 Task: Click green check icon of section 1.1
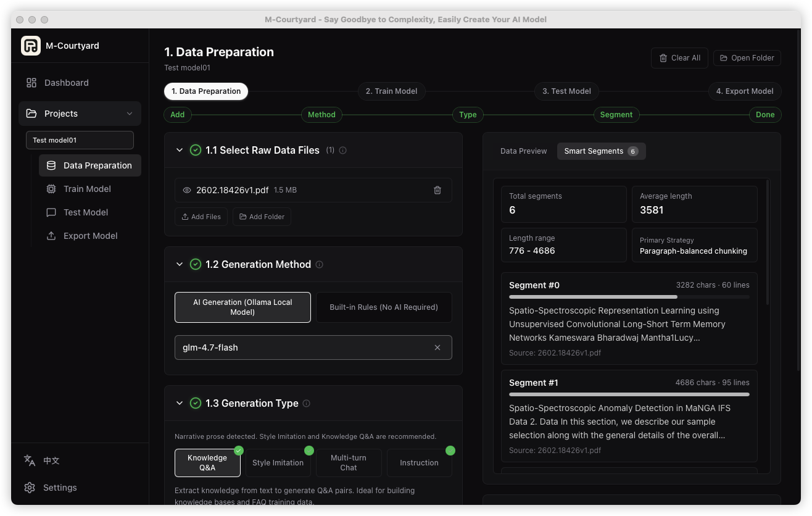pyautogui.click(x=196, y=150)
